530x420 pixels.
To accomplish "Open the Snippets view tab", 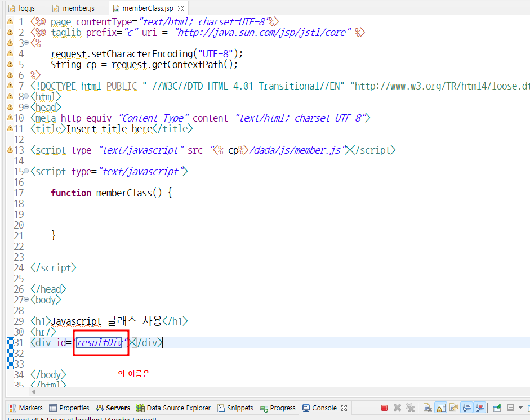I will (x=235, y=408).
